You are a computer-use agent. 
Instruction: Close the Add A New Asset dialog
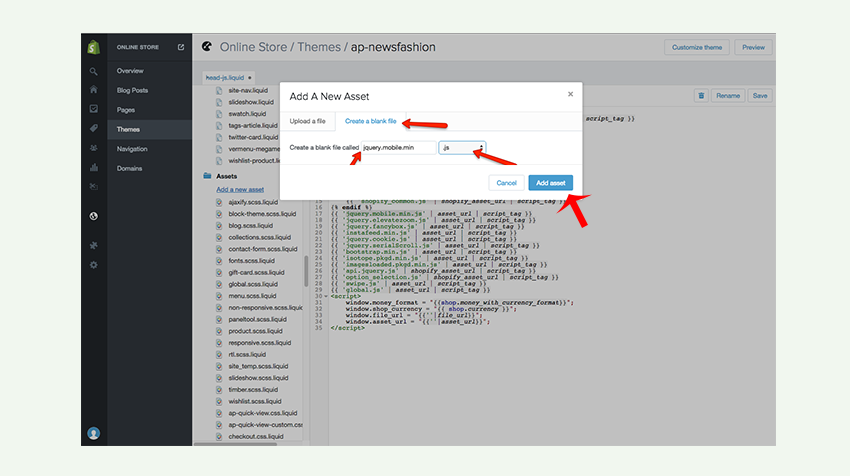point(570,94)
